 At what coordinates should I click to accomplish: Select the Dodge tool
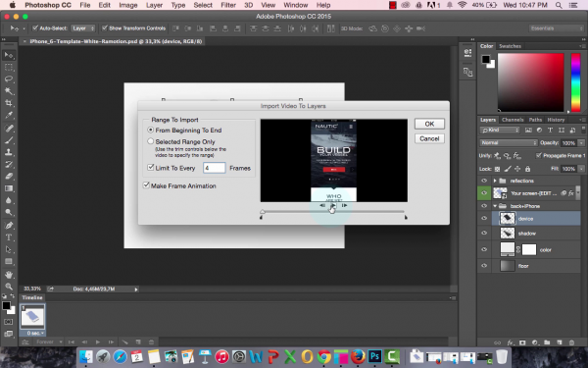tap(9, 212)
